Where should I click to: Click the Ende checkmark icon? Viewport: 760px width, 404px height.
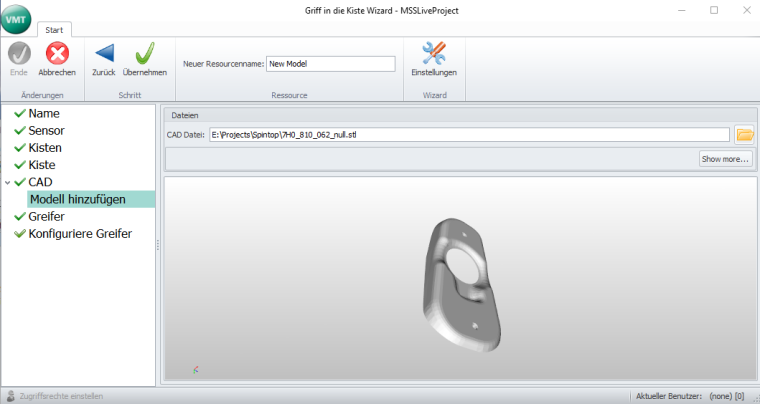(x=18, y=54)
